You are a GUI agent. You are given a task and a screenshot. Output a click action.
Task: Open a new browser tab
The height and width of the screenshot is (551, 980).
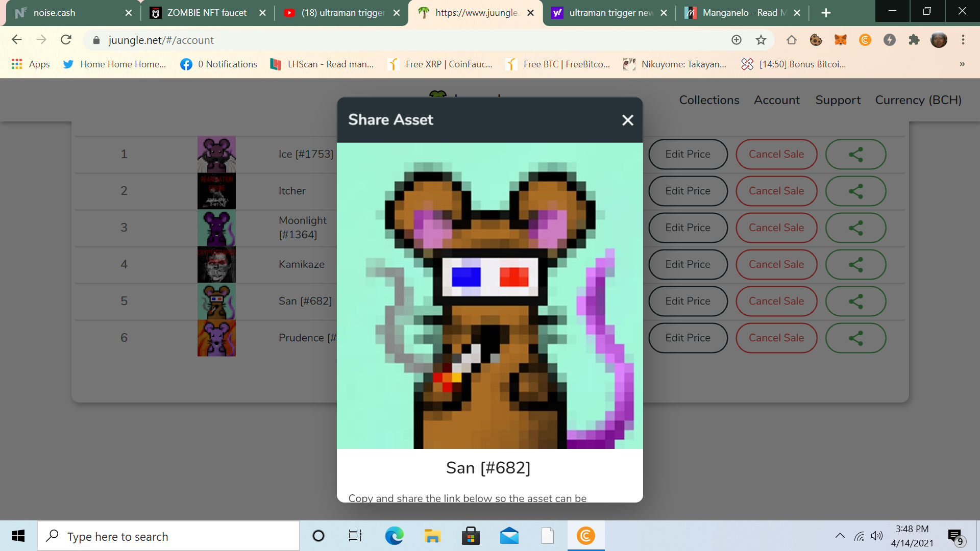tap(826, 13)
